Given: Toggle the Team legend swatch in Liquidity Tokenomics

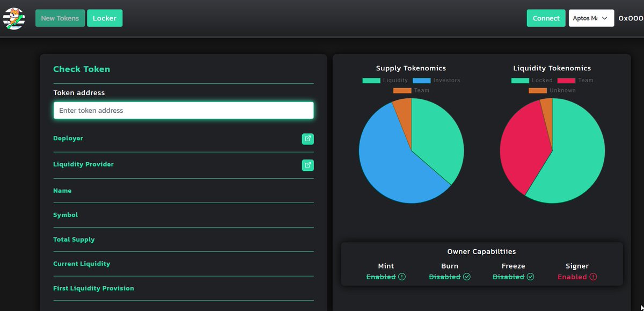Looking at the screenshot, I should 567,81.
